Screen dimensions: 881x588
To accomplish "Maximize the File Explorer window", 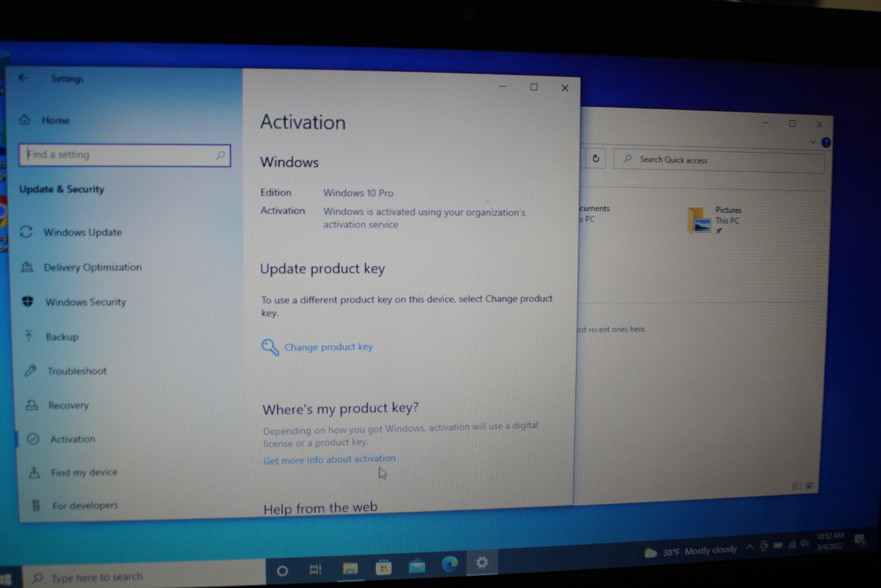I will [792, 123].
